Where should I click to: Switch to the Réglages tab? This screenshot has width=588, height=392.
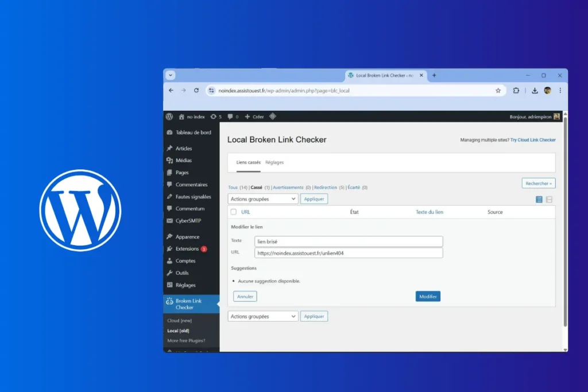pyautogui.click(x=274, y=162)
